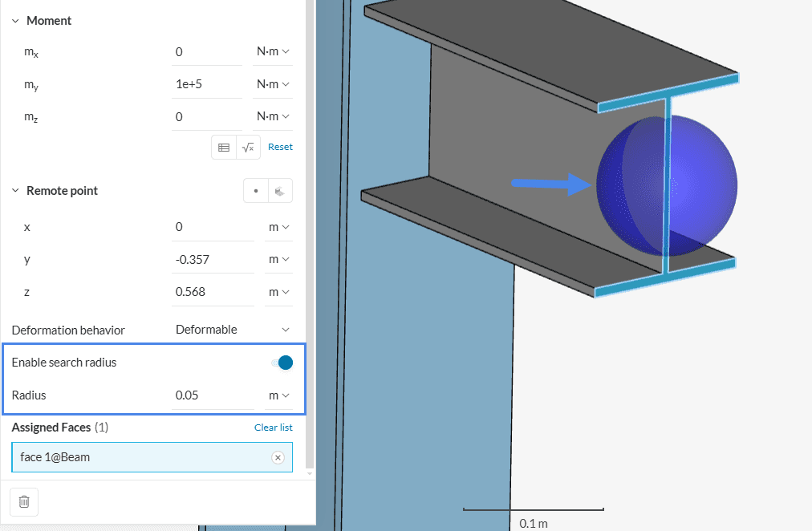
Task: Open the table input icon for moment
Action: (x=224, y=148)
